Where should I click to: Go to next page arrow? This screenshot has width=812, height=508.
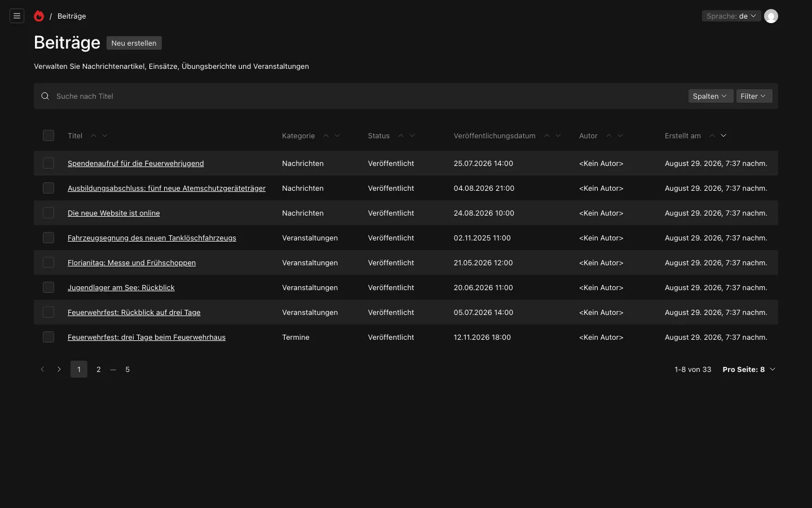click(59, 369)
